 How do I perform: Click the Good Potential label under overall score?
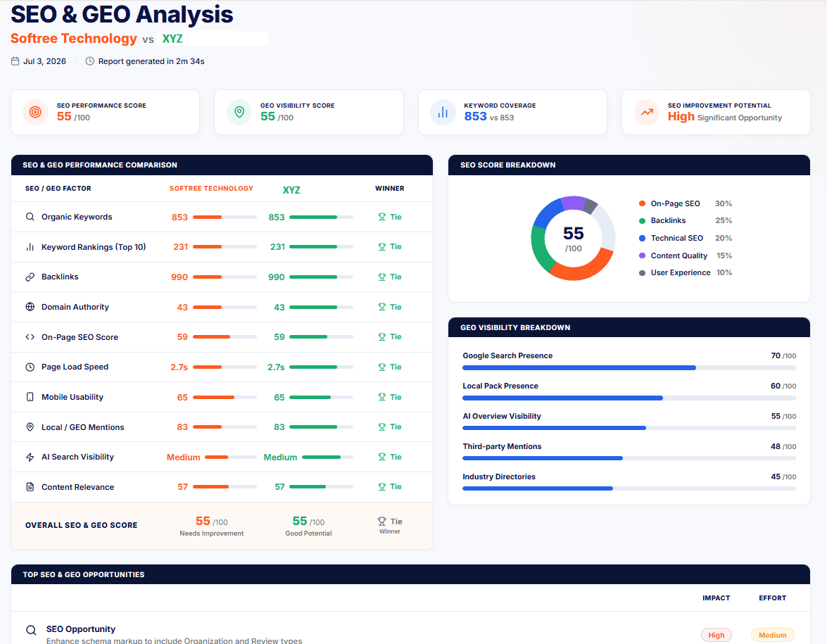pyautogui.click(x=308, y=533)
